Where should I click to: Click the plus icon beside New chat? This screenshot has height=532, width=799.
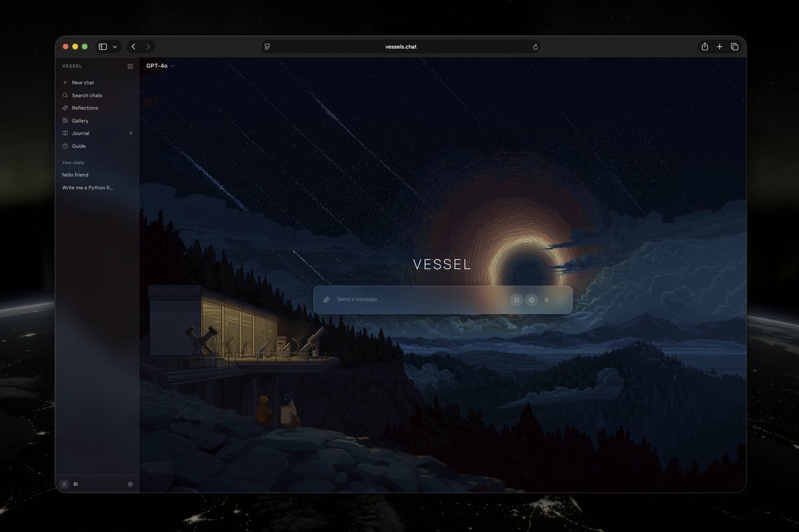[x=65, y=83]
